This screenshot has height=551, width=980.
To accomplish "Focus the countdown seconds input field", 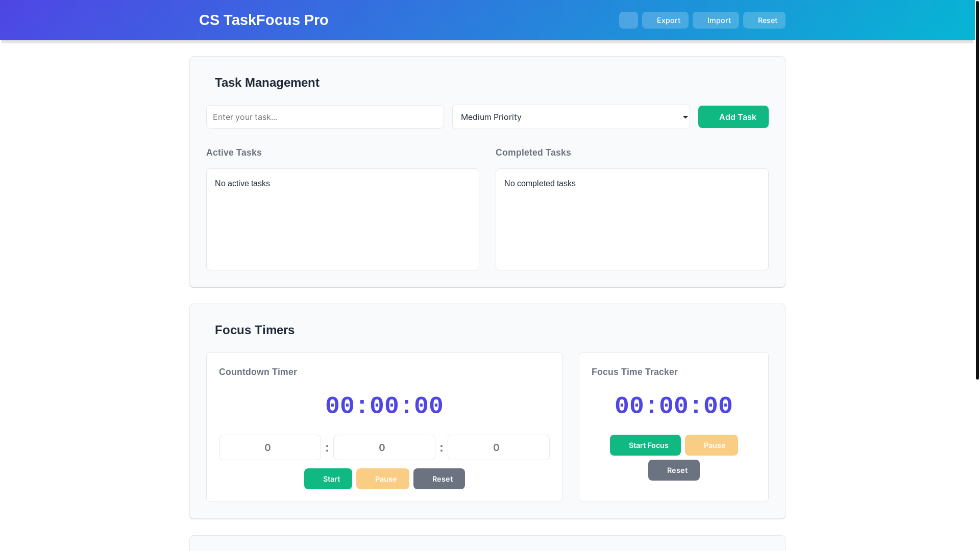I will coord(499,447).
